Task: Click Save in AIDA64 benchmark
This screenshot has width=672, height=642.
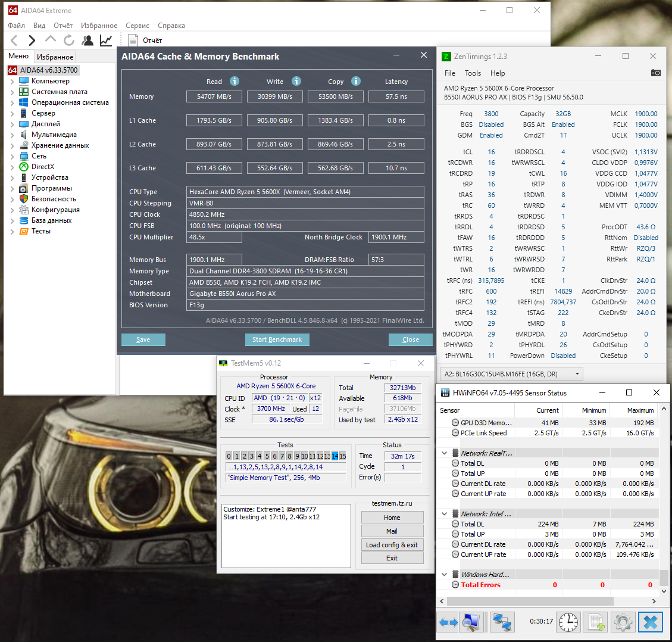Action: coord(143,339)
